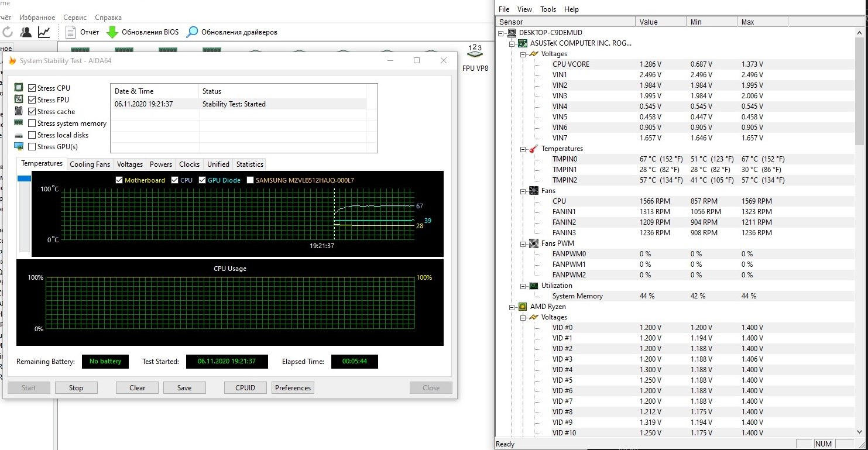This screenshot has height=450, width=868.
Task: Open the graph chart icon in AIDA64 toolbar
Action: pos(44,32)
